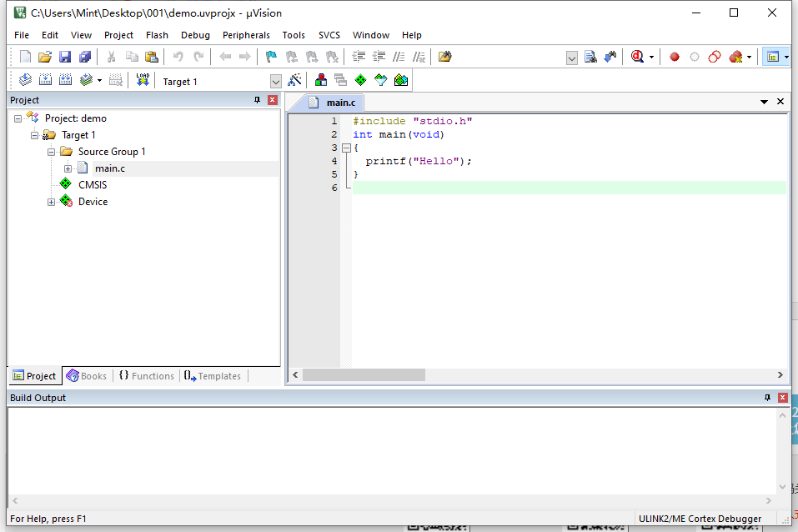Open the Kill Breakpoints dropdown arrow
Image resolution: width=798 pixels, height=532 pixels.
[x=749, y=58]
